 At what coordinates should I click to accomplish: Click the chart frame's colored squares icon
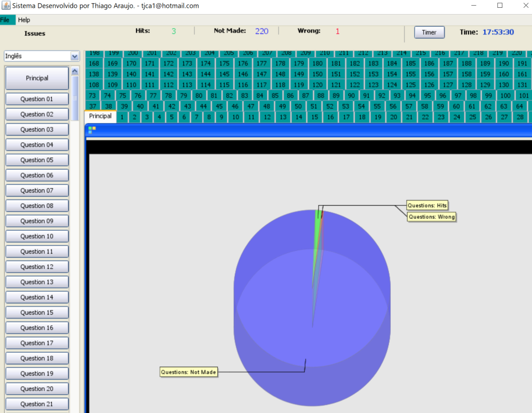tap(92, 130)
